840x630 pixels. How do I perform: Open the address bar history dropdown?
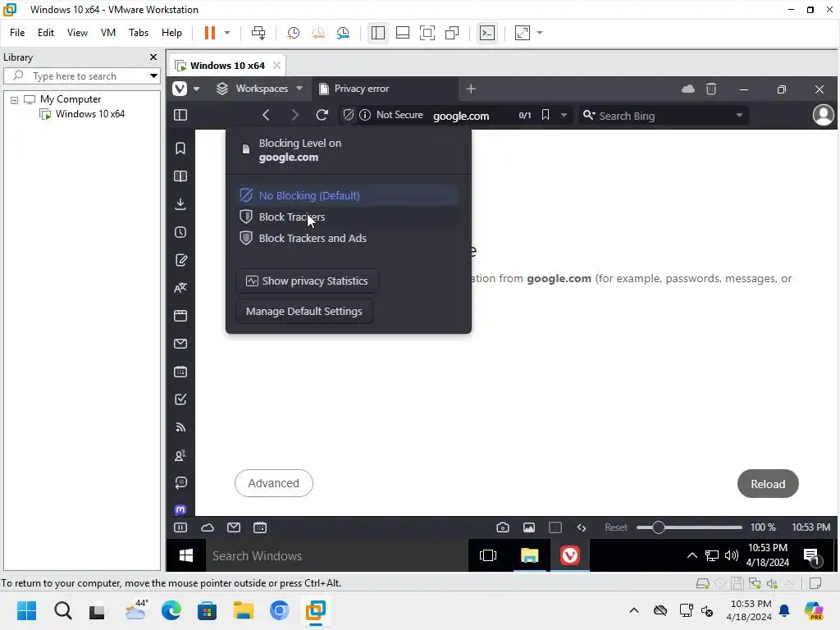[x=564, y=115]
